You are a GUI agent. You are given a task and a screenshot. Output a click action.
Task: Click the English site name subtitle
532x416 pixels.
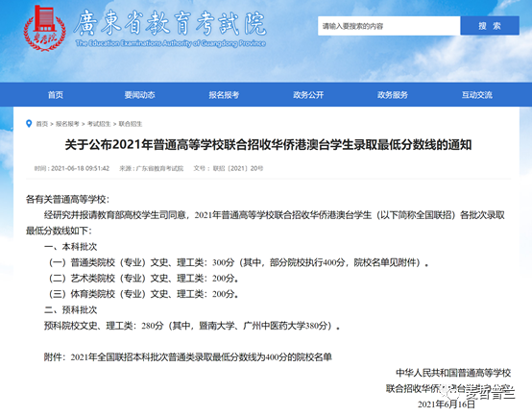click(171, 43)
